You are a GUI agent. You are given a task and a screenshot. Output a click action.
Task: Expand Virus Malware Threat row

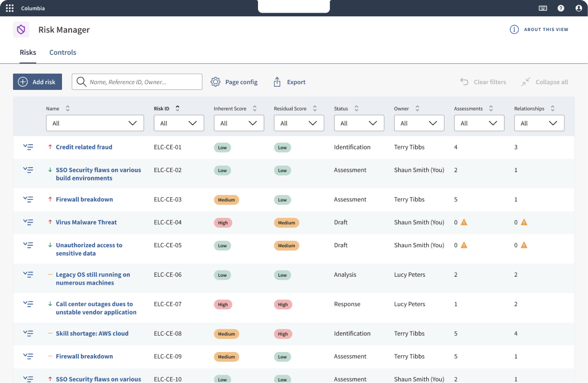(28, 223)
